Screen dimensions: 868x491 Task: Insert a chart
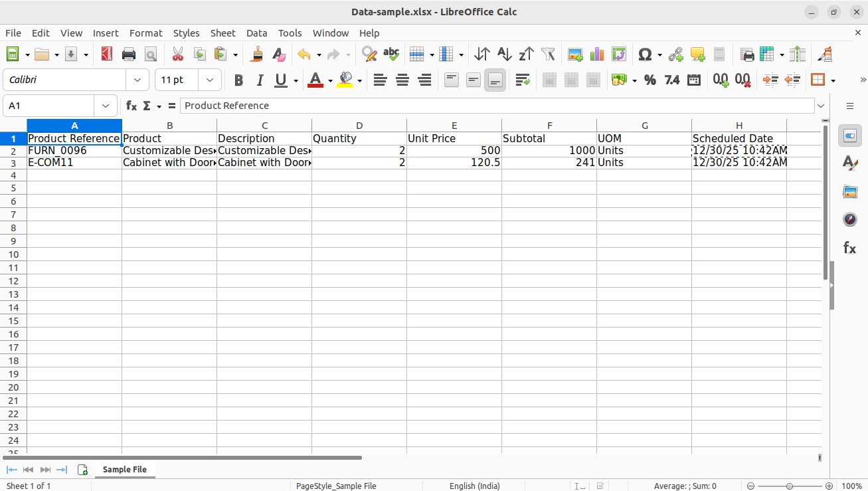tap(597, 54)
